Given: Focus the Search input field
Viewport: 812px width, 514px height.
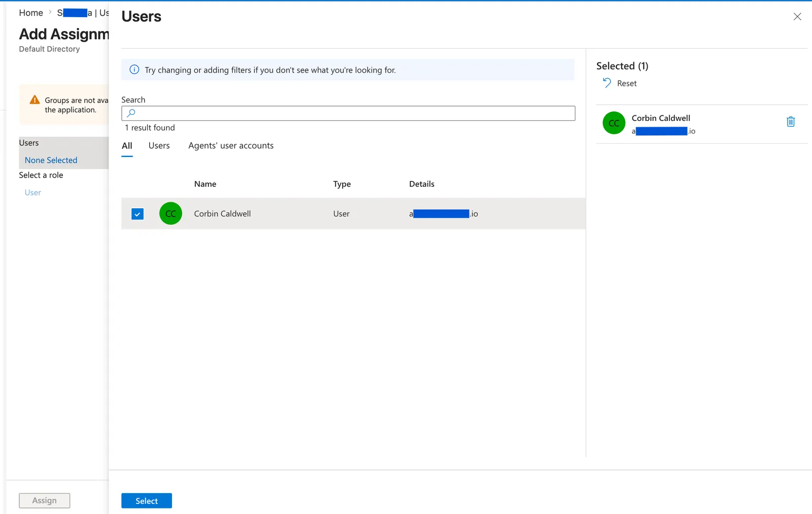Looking at the screenshot, I should (348, 113).
